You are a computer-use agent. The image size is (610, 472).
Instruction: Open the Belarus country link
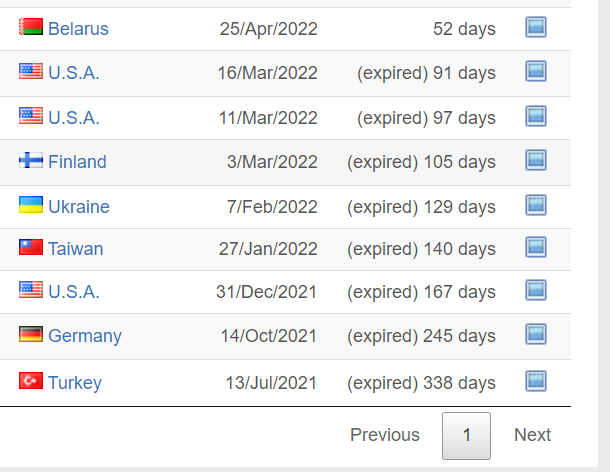pyautogui.click(x=78, y=29)
